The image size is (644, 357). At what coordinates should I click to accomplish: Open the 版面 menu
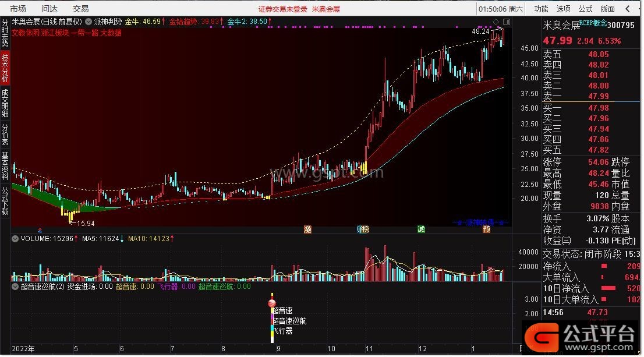(x=607, y=9)
